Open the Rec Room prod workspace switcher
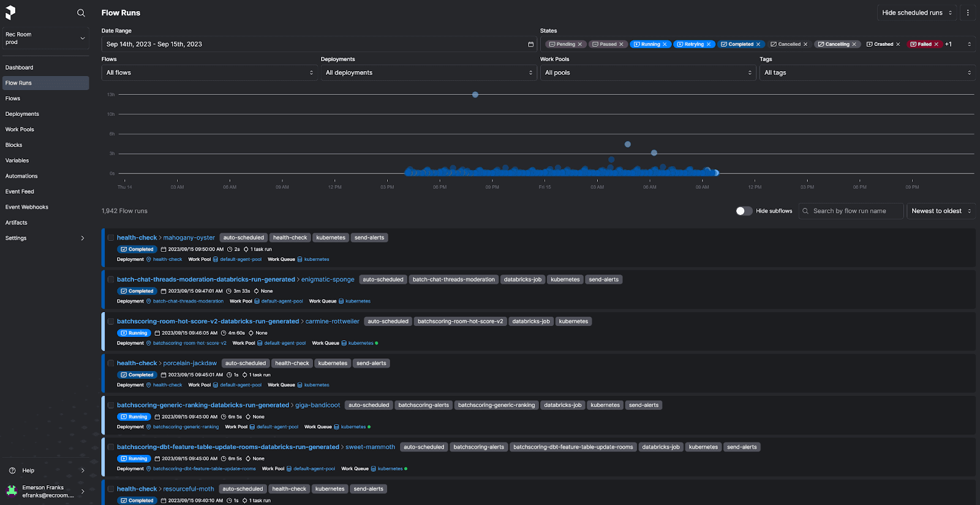Viewport: 980px width, 505px height. 45,39
